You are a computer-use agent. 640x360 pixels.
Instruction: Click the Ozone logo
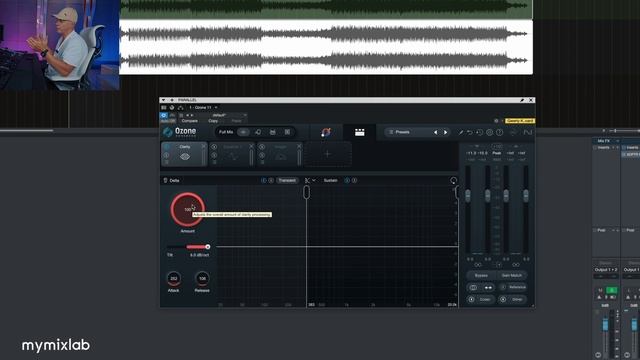tap(180, 132)
